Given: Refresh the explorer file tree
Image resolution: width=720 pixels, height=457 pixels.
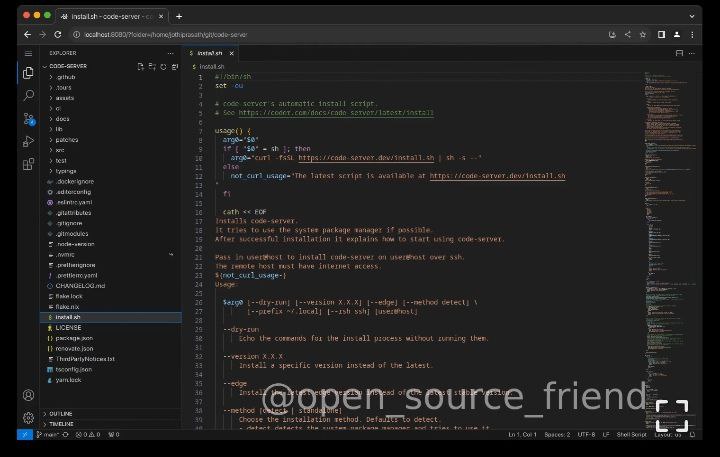Looking at the screenshot, I should click(x=163, y=67).
